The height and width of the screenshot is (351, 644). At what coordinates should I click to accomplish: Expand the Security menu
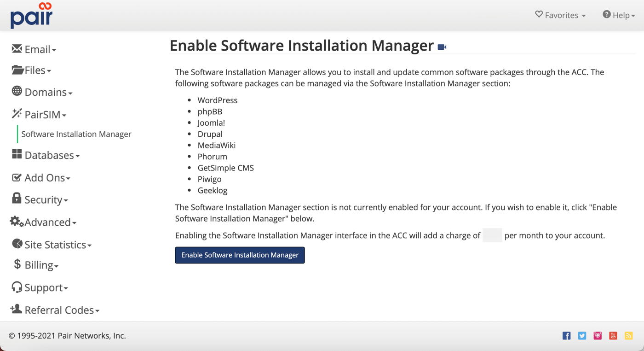(40, 199)
